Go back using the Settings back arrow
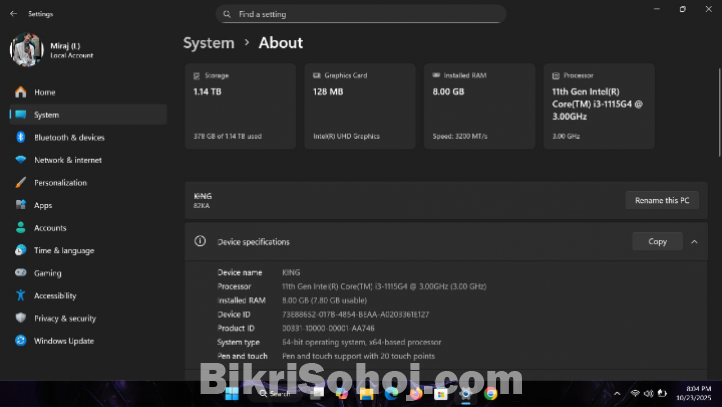Image resolution: width=722 pixels, height=407 pixels. pos(13,14)
